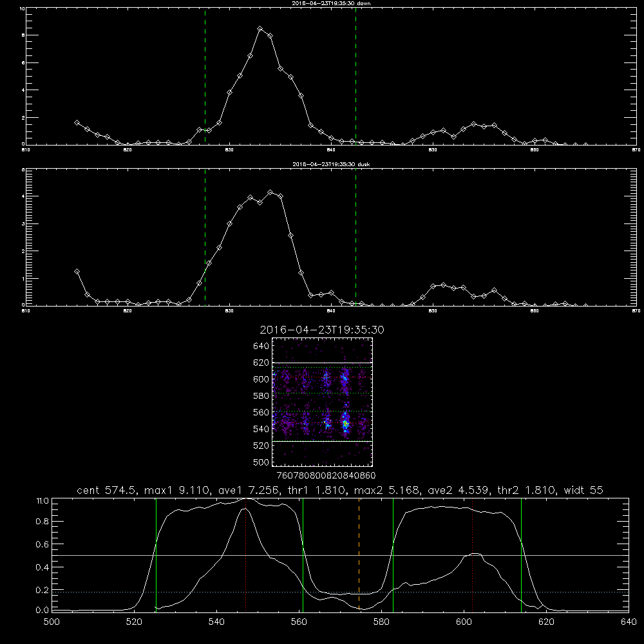Click the x-axis label 540 in bottom plot
This screenshot has height=644, width=644.
click(216, 622)
